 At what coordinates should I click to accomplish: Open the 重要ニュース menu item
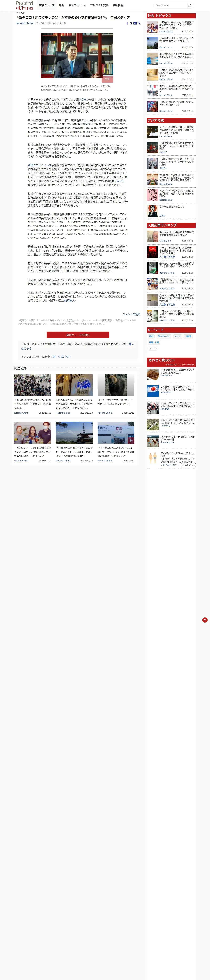47,5
